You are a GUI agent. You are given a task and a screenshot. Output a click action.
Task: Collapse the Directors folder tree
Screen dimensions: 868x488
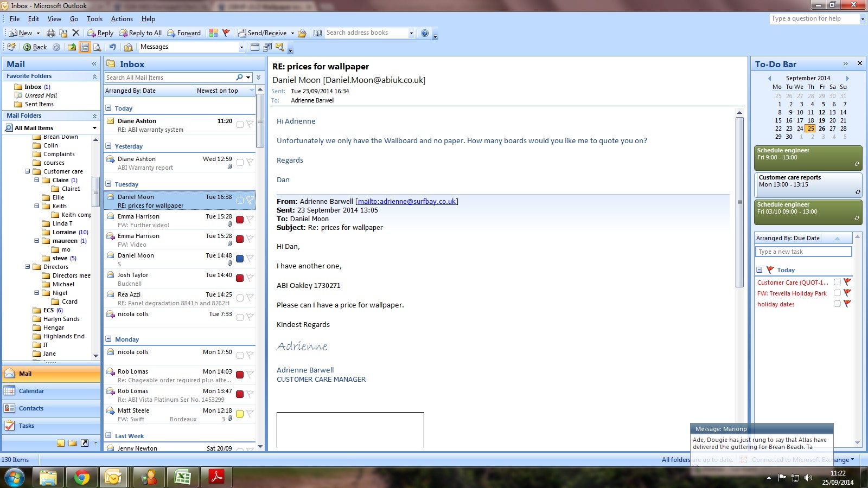[x=27, y=267]
